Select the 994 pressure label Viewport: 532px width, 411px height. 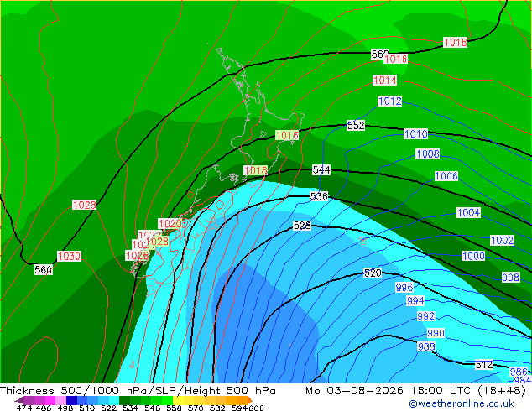[415, 300]
